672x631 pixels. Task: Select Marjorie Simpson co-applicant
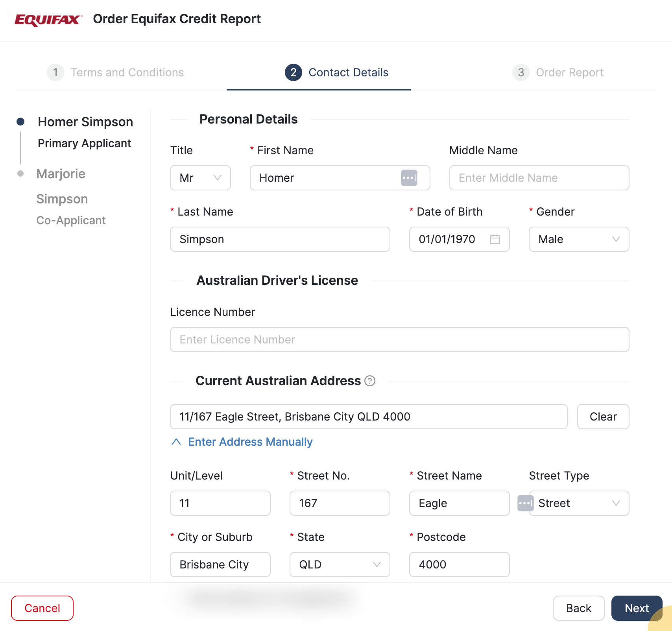tap(62, 186)
